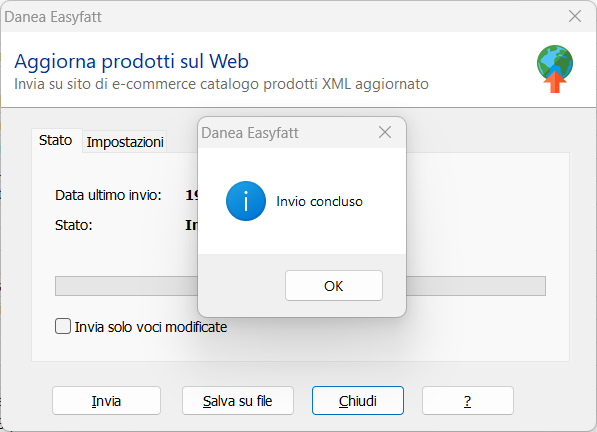
Task: Click the globe upload icon in the header
Action: (555, 69)
